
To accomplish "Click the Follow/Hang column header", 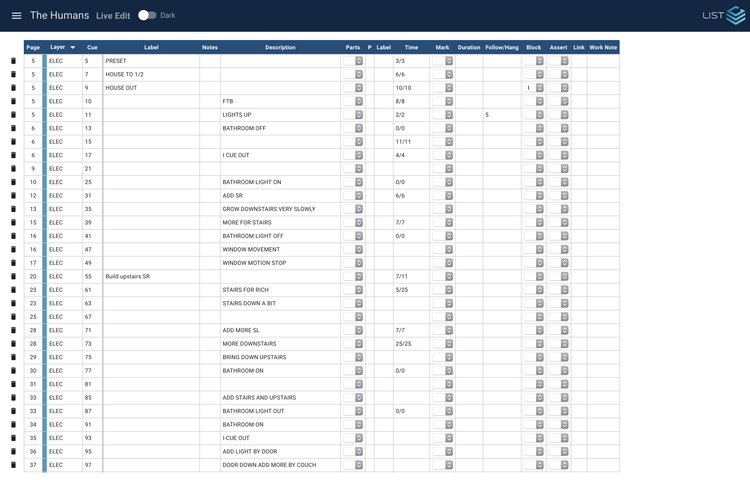I will coord(502,47).
